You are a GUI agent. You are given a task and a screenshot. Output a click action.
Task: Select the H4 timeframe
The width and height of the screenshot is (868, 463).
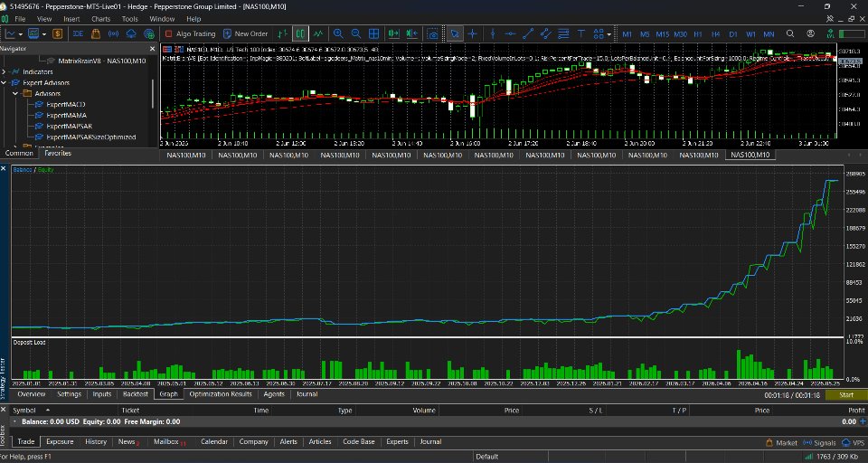[x=715, y=33]
